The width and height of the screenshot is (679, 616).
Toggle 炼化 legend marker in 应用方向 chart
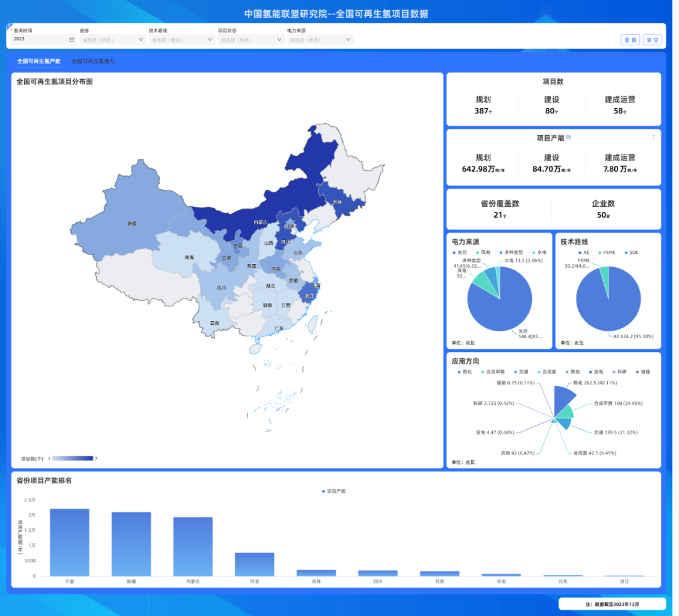[x=460, y=371]
